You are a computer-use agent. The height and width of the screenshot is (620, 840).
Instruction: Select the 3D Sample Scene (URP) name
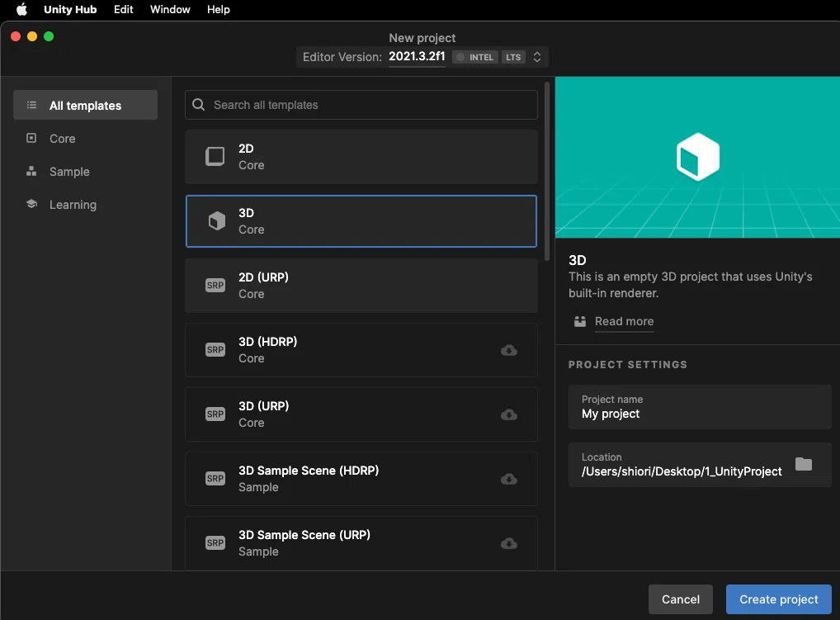point(304,535)
